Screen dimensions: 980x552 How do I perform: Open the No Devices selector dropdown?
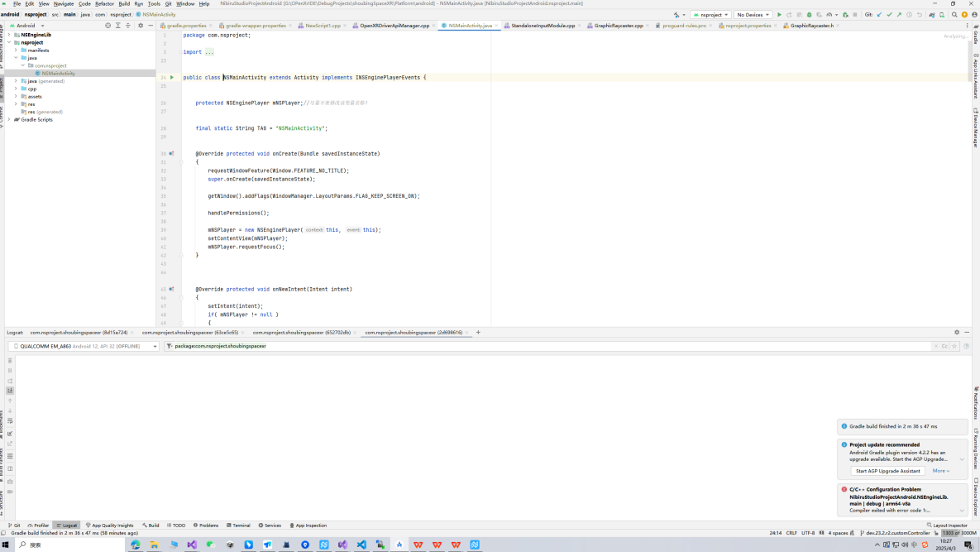pyautogui.click(x=753, y=15)
